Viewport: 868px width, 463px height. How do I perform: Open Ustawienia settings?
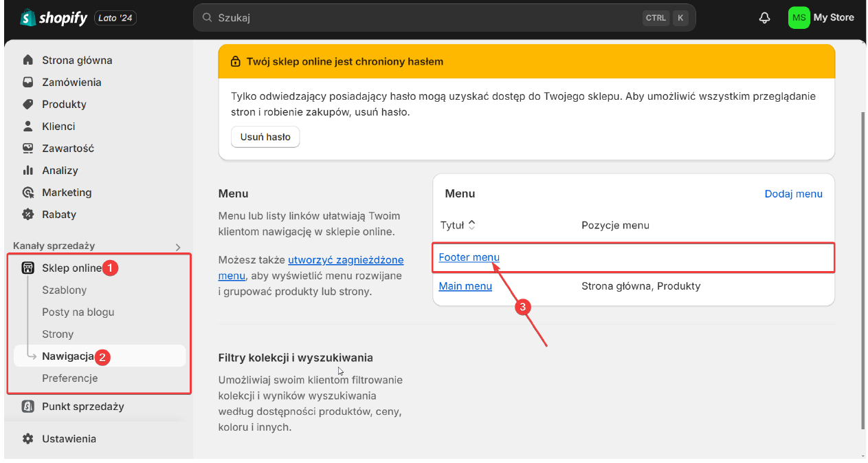[x=69, y=438]
